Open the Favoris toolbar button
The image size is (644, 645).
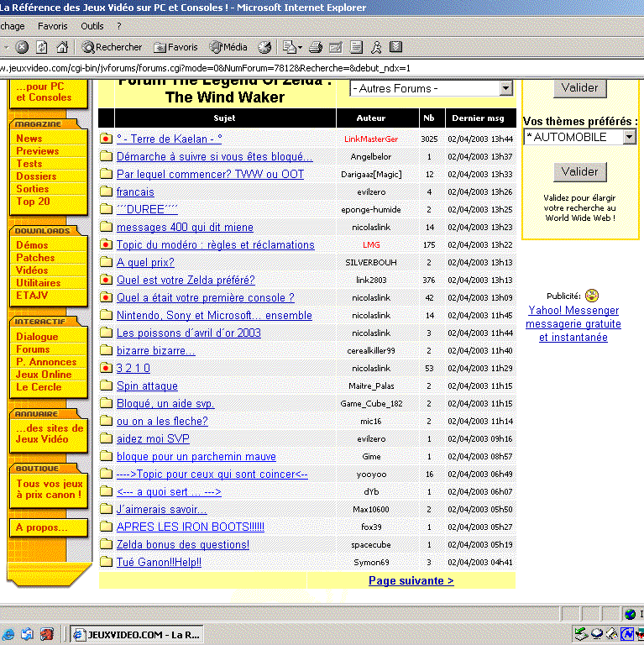coord(175,47)
